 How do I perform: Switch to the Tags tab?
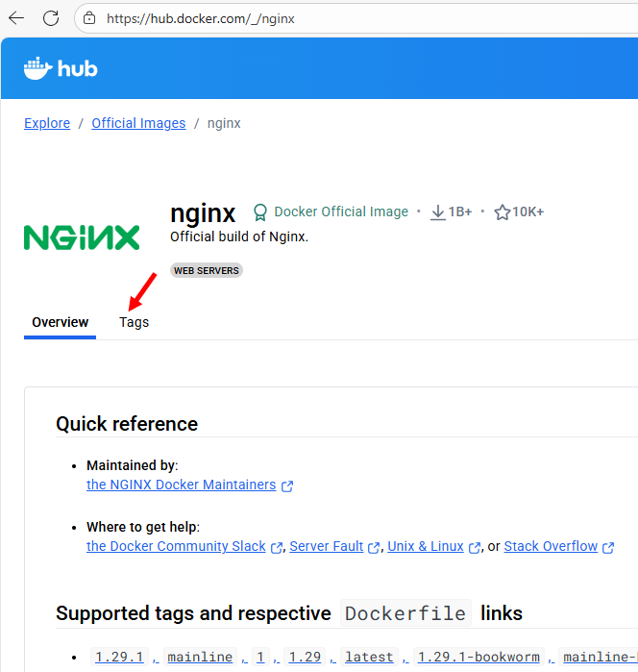click(135, 322)
